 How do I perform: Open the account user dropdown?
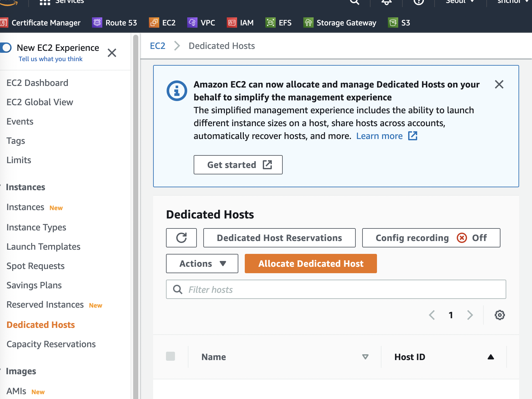coord(513,2)
